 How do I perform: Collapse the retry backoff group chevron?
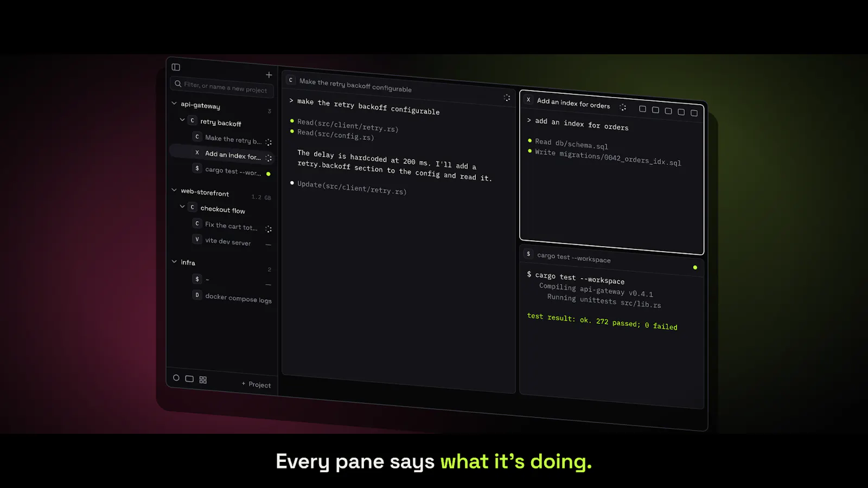coord(182,119)
